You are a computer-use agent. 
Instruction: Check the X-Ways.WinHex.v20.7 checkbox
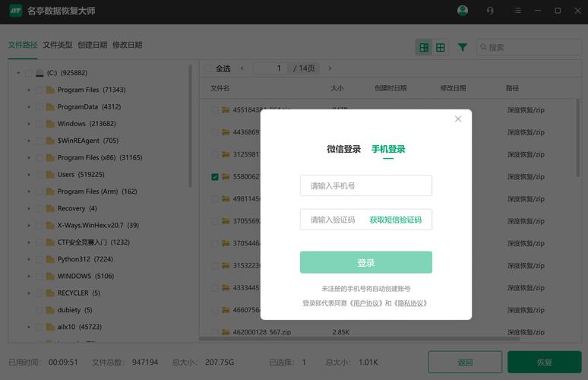point(39,226)
